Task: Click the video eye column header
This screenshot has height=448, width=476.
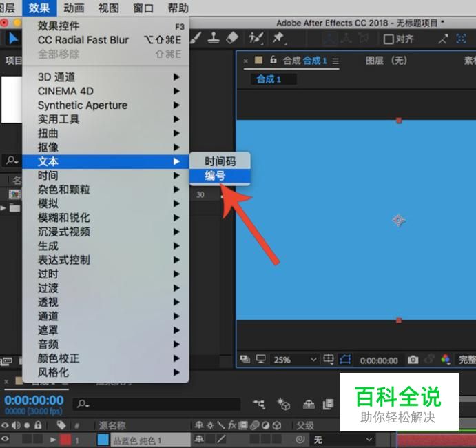Action: pyautogui.click(x=5, y=425)
